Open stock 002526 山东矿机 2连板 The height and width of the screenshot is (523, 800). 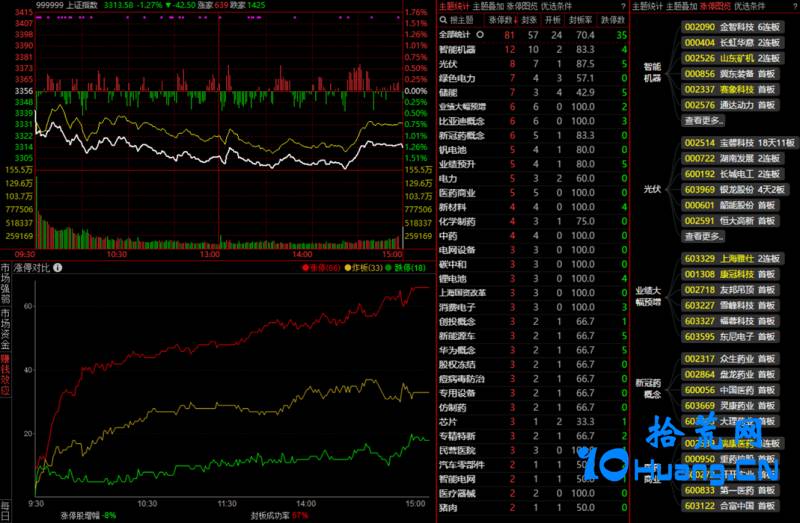coord(732,58)
